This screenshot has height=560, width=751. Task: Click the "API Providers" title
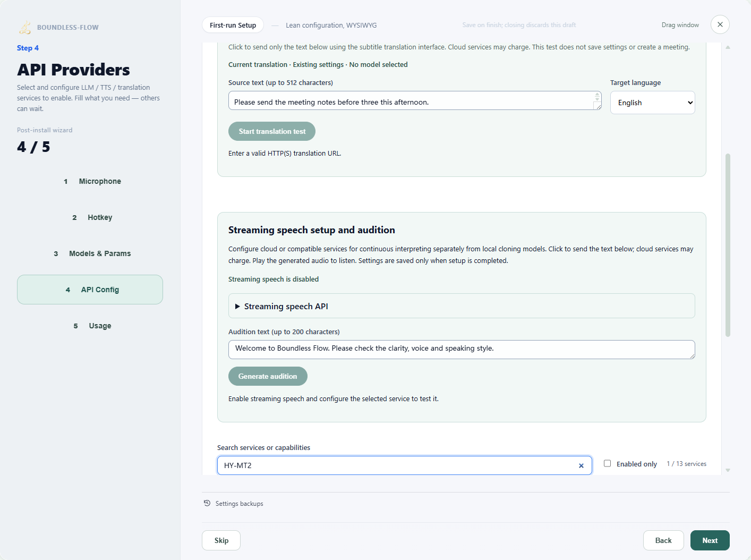tap(73, 70)
